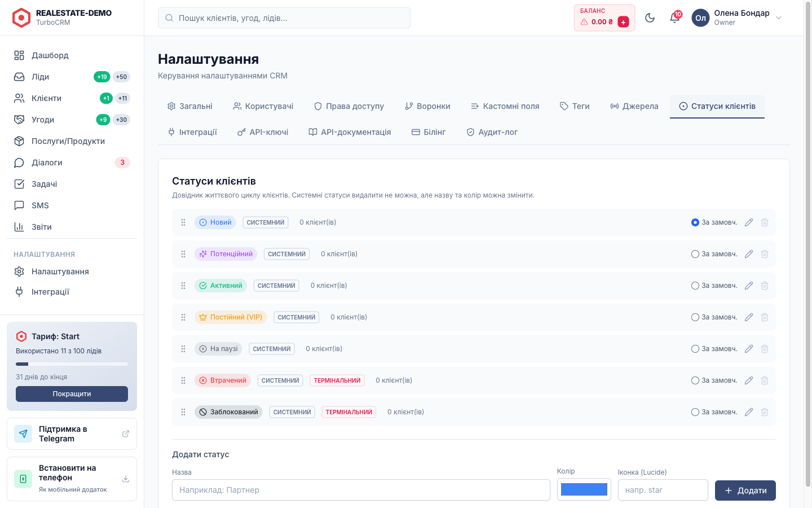Set Постійний (VIP) as default status

click(695, 317)
